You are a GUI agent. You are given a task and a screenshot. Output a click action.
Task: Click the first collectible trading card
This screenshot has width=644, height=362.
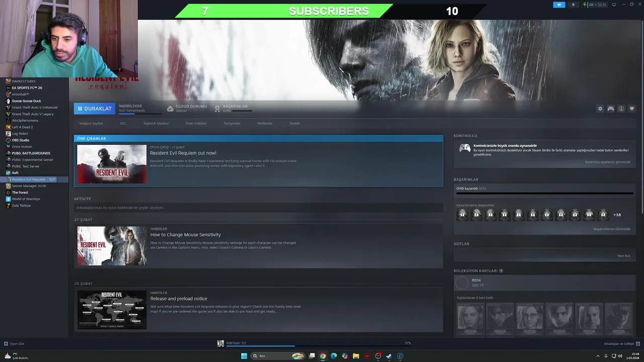(x=470, y=319)
